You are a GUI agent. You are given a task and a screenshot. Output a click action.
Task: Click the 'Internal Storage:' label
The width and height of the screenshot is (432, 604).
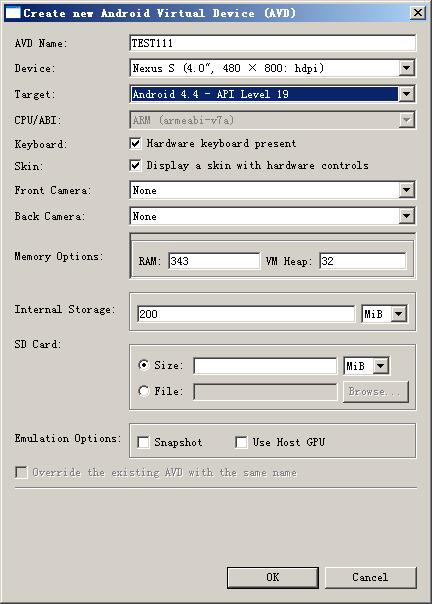[65, 309]
